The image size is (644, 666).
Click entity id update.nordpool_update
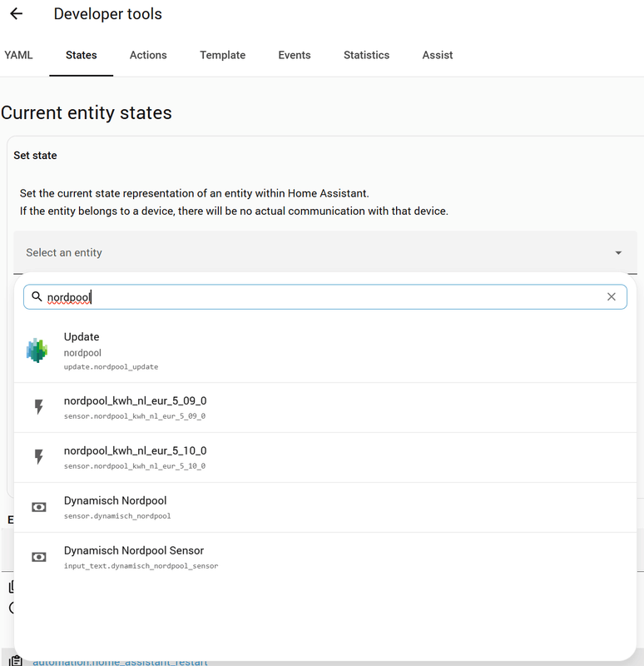[111, 366]
